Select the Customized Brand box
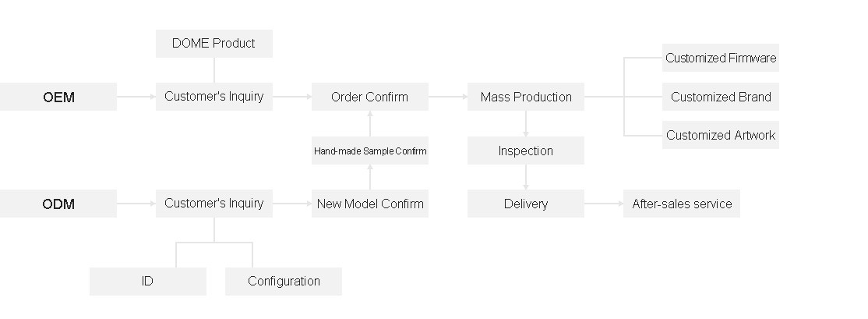This screenshot has width=868, height=319. (x=720, y=97)
